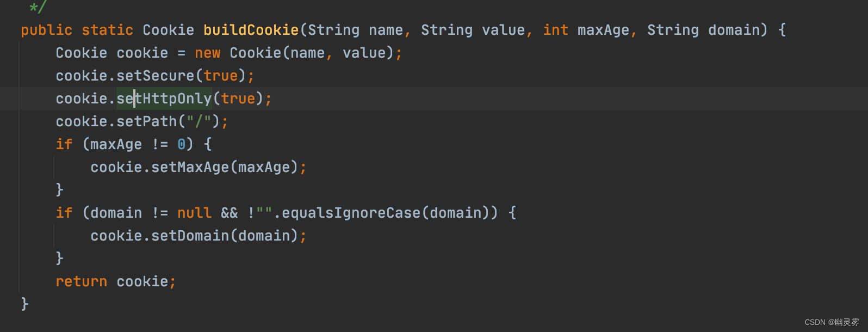Click the && operator in the domain condition

[x=230, y=213]
